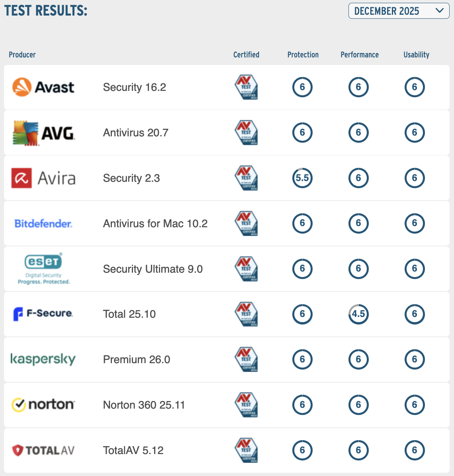Open Antivirus for Mac 10.2 link

tap(155, 223)
